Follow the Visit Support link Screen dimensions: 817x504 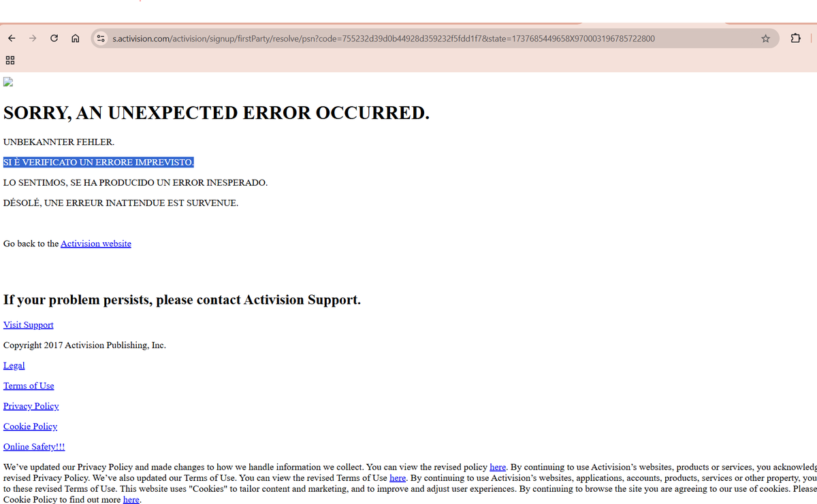[29, 325]
